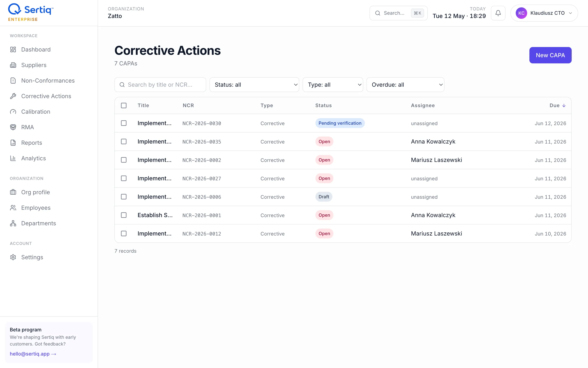Click NCR-2026-0012 cell

[x=202, y=234]
